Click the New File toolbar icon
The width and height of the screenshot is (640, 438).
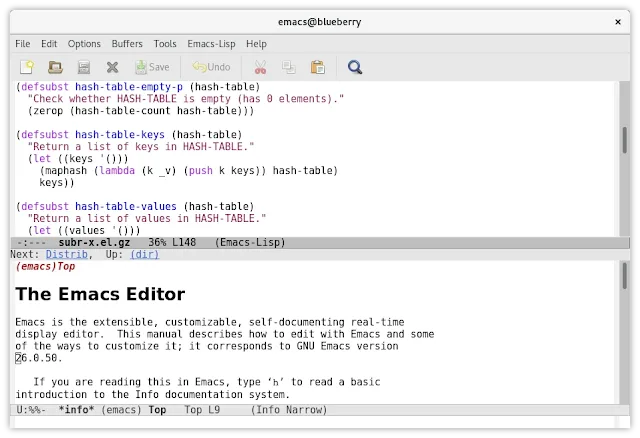27,67
